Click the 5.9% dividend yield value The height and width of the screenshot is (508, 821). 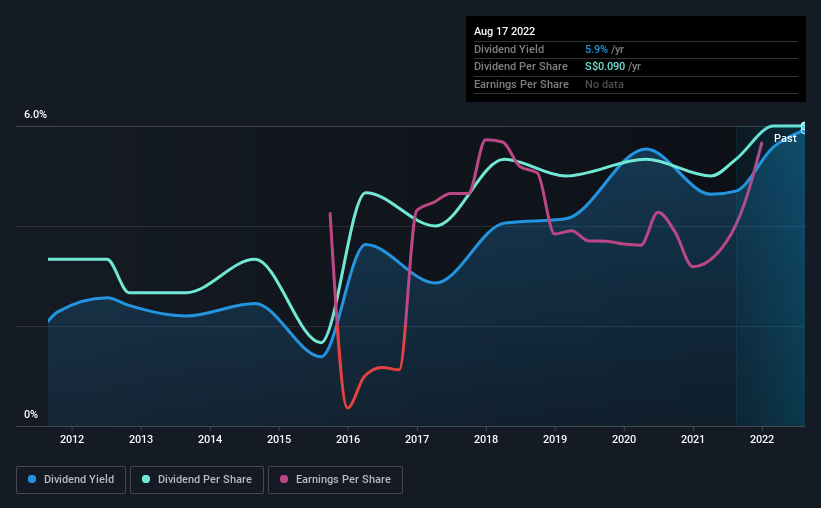point(596,49)
